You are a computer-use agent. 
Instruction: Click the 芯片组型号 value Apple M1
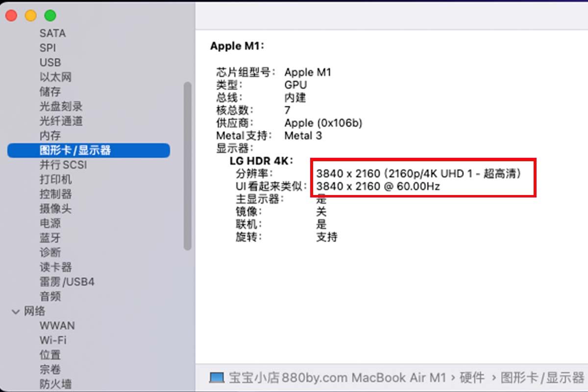[308, 72]
